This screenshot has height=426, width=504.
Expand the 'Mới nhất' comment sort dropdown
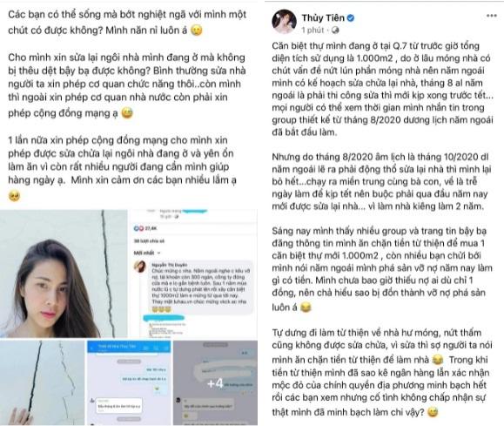[x=147, y=253]
